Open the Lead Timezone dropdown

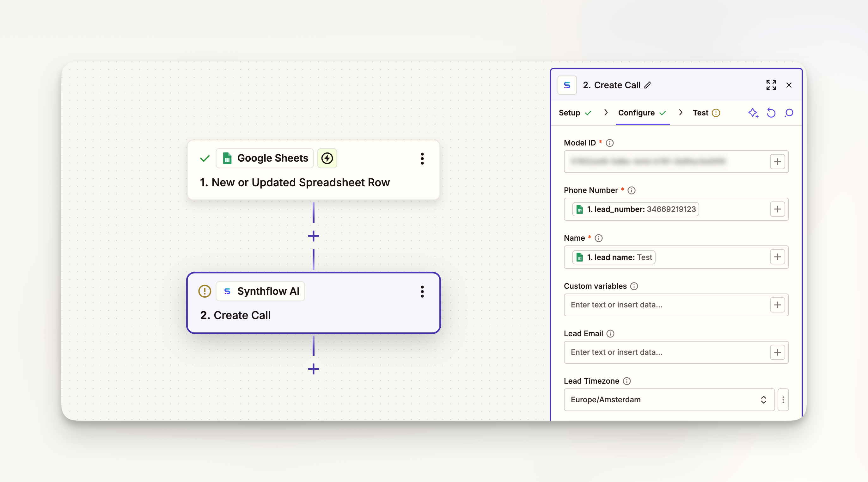(669, 400)
